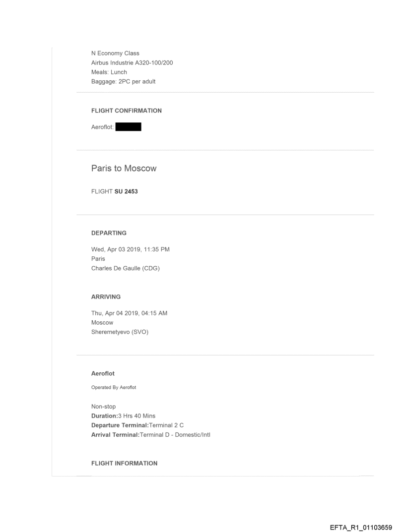This screenshot has width=405, height=532.
Task: Click Sheremetyevo (SVO) airport text
Action: (120, 332)
